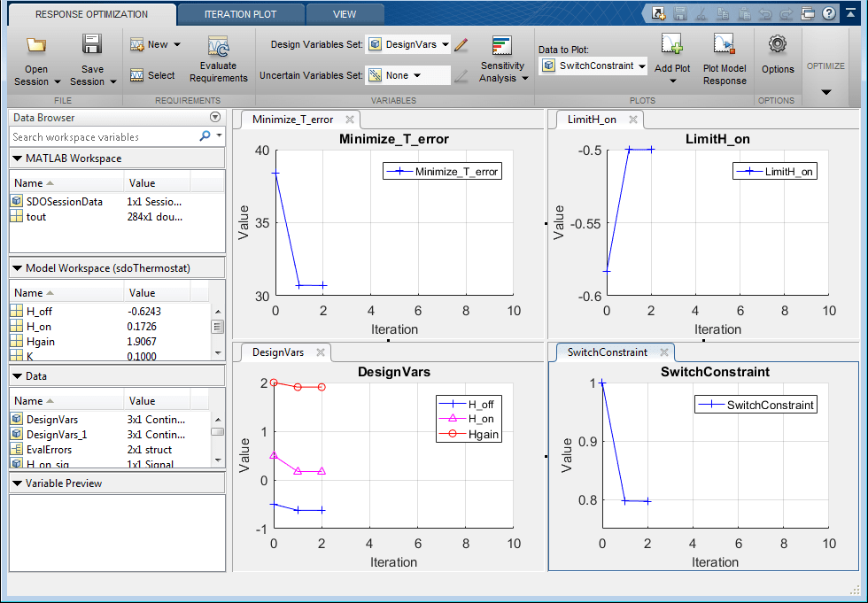The height and width of the screenshot is (603, 868).
Task: Click the Undo arrow icon
Action: point(765,13)
